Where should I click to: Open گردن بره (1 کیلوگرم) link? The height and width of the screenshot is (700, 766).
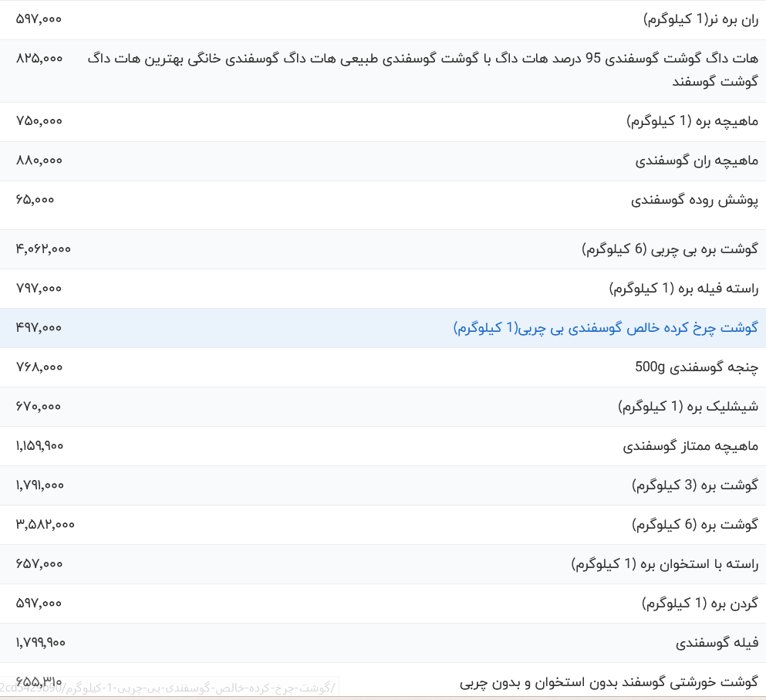click(x=700, y=604)
